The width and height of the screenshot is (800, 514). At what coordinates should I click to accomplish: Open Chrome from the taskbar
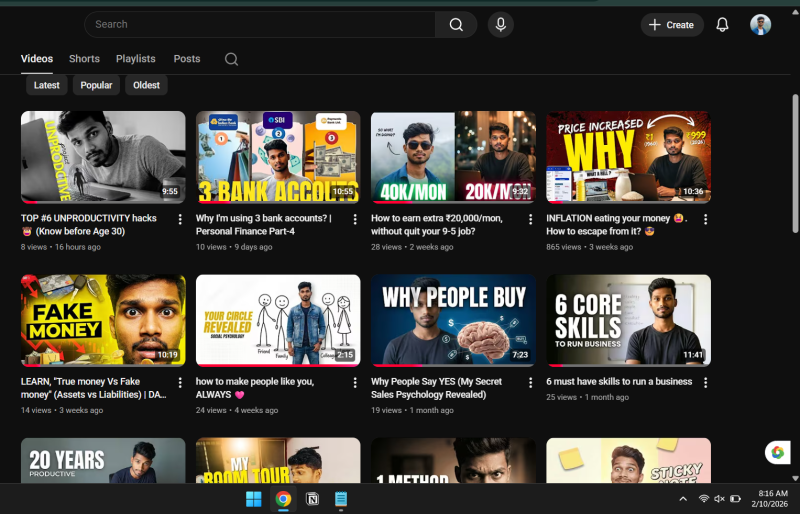tap(283, 499)
